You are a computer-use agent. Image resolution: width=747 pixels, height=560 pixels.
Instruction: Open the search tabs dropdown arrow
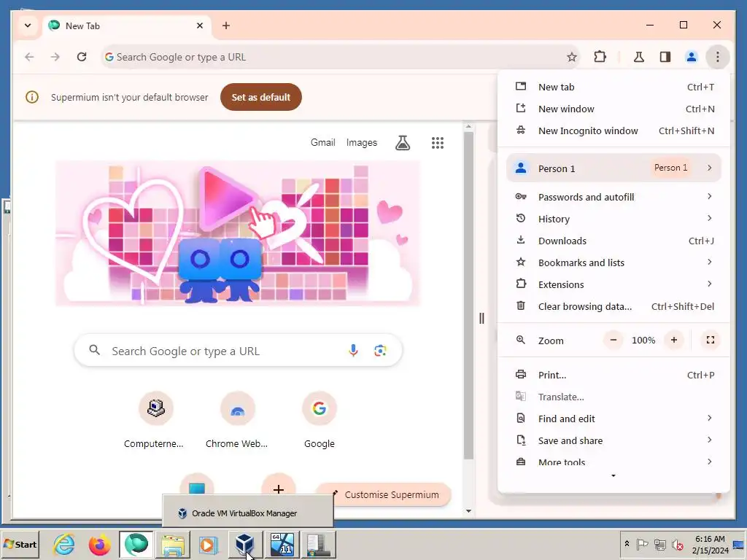click(x=28, y=26)
